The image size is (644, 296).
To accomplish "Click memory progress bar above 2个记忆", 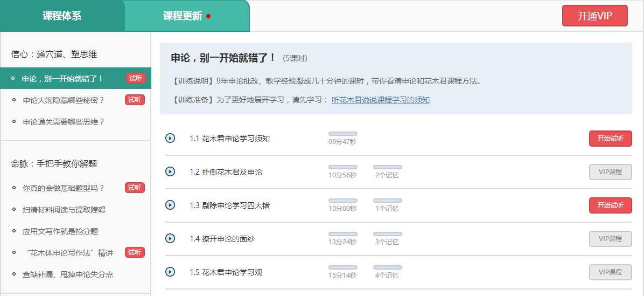I will pyautogui.click(x=388, y=167).
